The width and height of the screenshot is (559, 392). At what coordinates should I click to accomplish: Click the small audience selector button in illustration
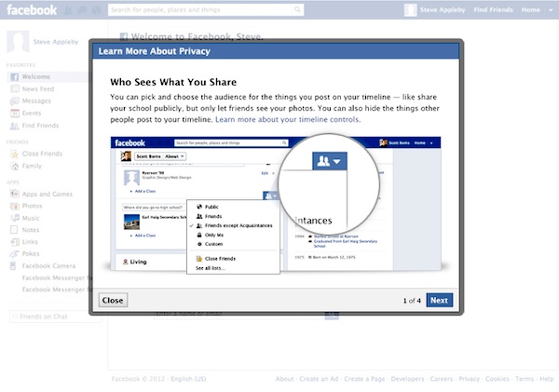pos(270,196)
